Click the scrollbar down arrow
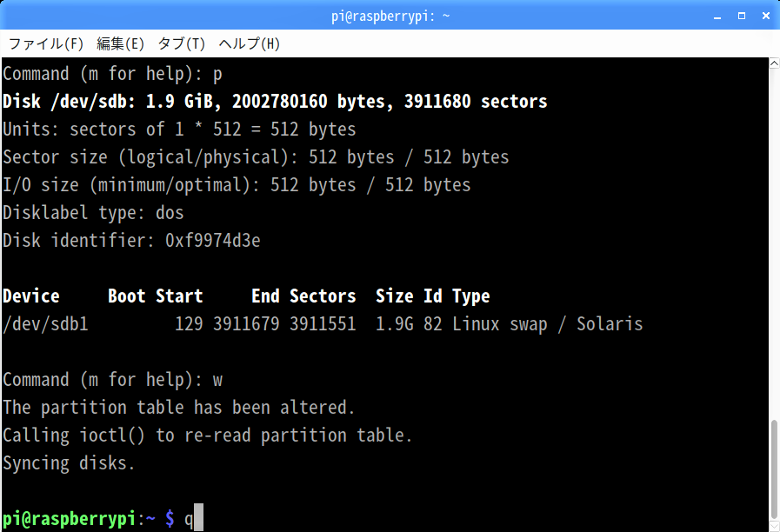The height and width of the screenshot is (532, 780). point(774,526)
